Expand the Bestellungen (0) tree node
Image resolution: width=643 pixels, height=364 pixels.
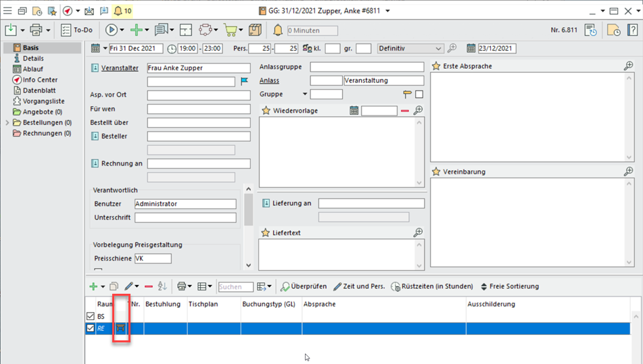coord(7,123)
